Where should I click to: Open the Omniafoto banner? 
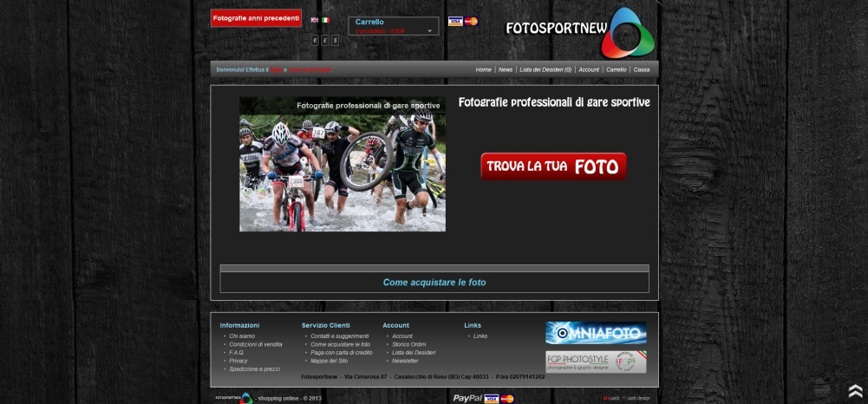(596, 333)
